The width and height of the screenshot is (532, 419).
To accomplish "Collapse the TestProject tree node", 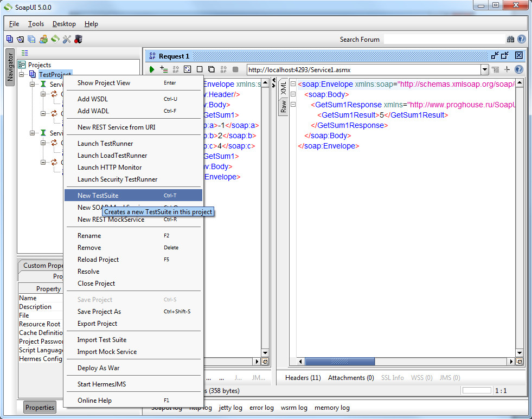I will click(22, 74).
